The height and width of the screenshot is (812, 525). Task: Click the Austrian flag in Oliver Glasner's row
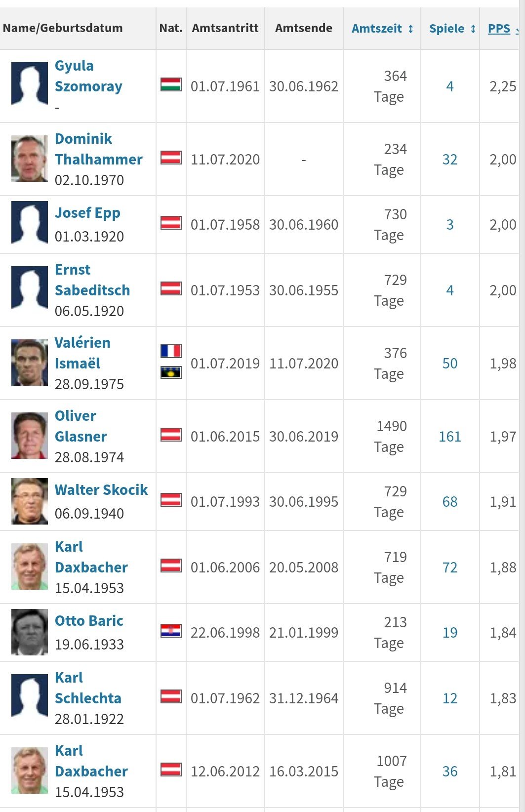coord(171,435)
